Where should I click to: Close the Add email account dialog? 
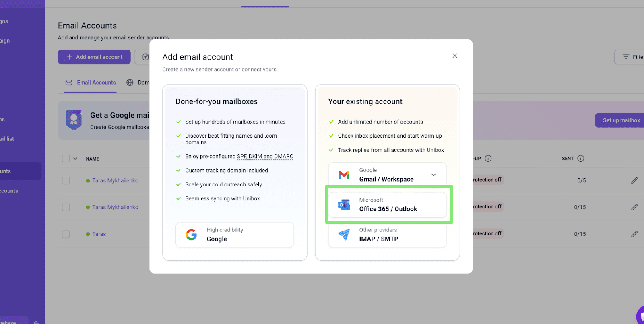tap(454, 56)
